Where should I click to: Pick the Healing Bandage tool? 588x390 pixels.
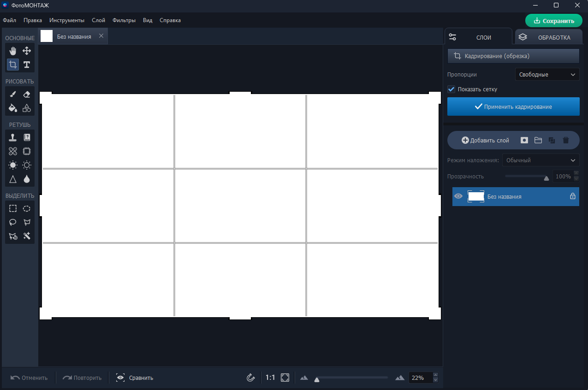pyautogui.click(x=13, y=151)
